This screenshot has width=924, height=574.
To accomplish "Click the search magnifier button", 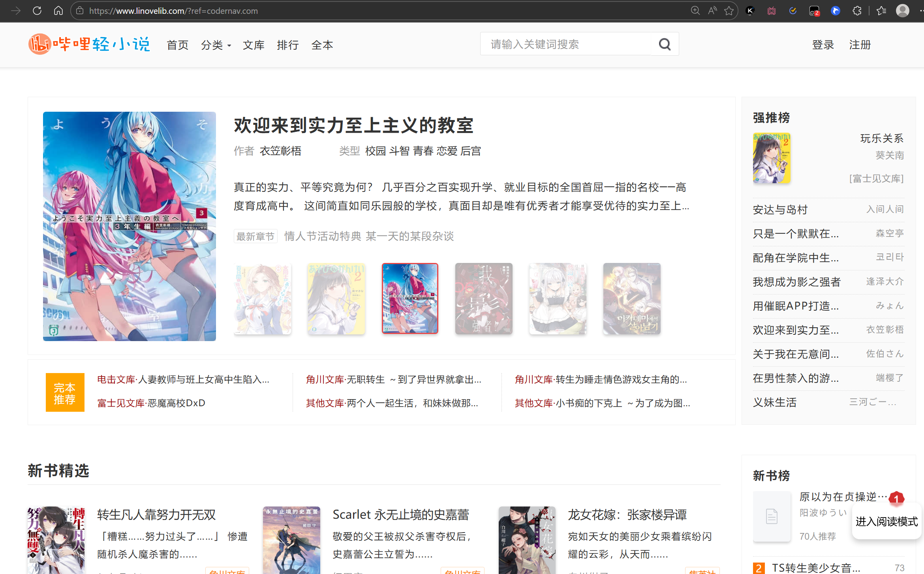I will tap(665, 44).
